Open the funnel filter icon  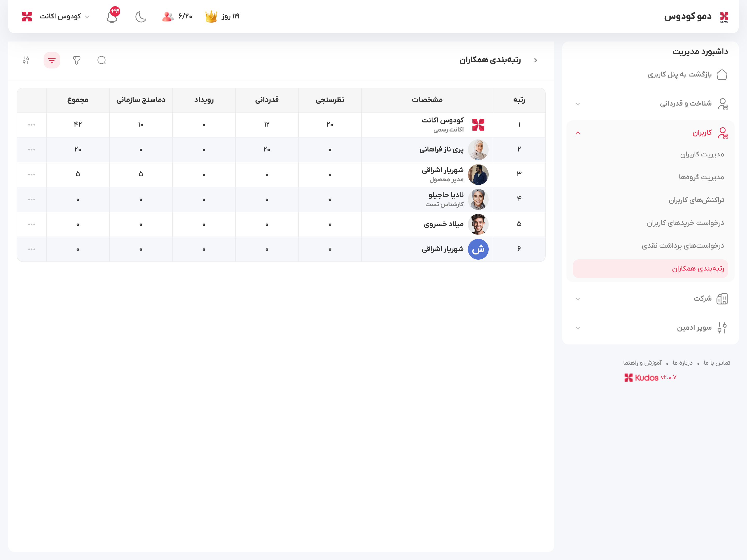[77, 60]
